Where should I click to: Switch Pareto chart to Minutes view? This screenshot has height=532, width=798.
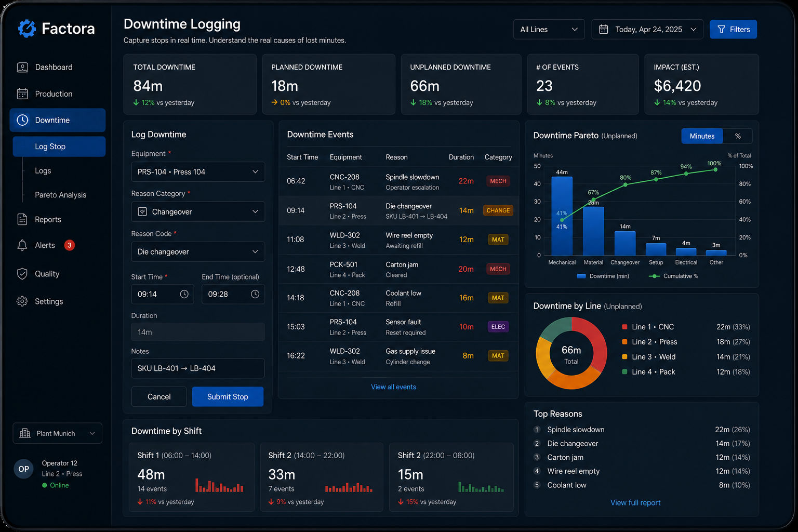coord(702,136)
